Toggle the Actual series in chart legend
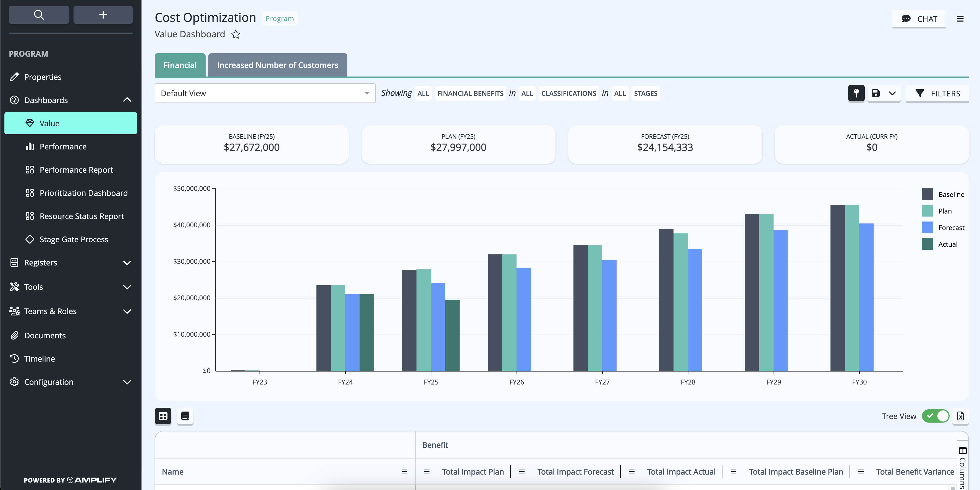 pyautogui.click(x=940, y=244)
